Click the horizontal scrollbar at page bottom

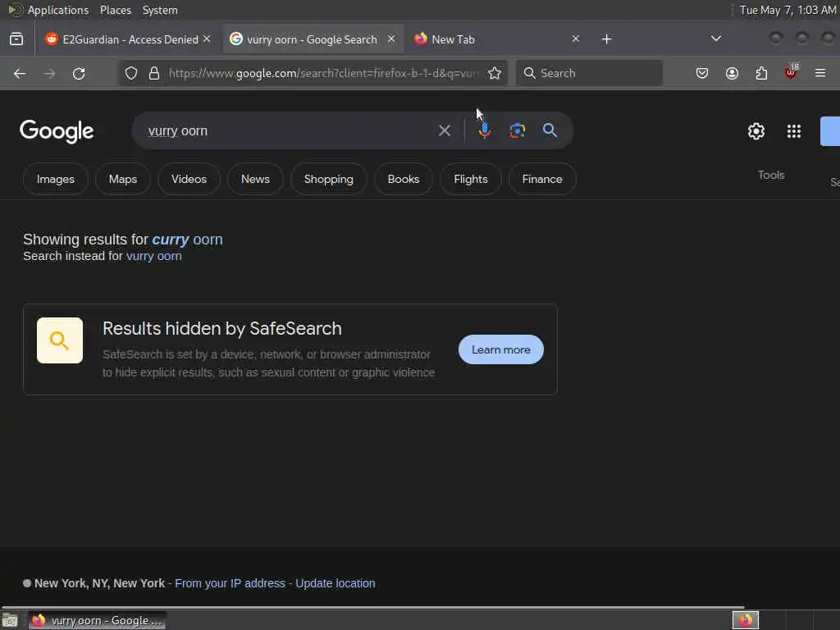coord(372,608)
